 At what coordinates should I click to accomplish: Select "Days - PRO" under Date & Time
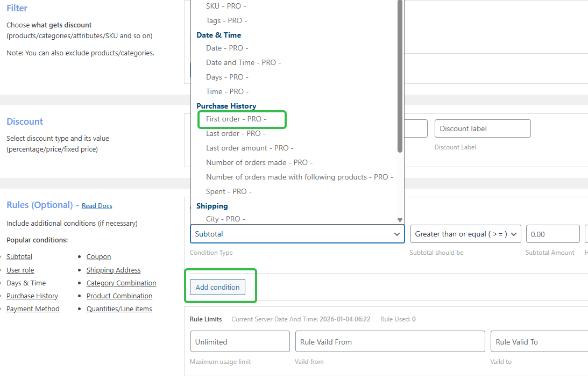[227, 77]
